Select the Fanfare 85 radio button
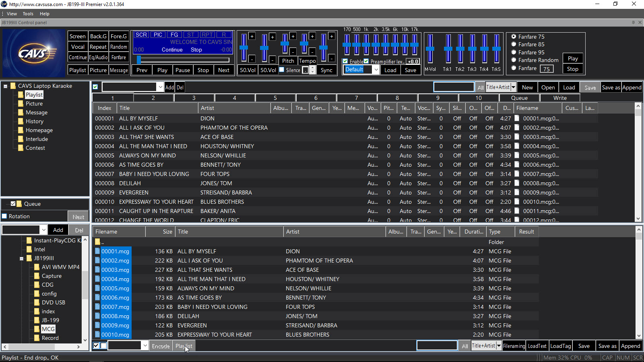644x362 pixels. point(514,44)
